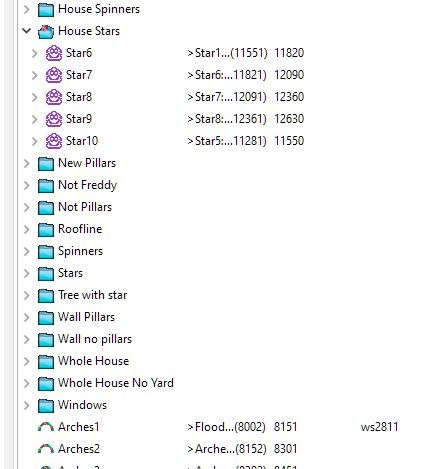Click the Roofline folder icon
The image size is (430, 469).
pyautogui.click(x=46, y=230)
